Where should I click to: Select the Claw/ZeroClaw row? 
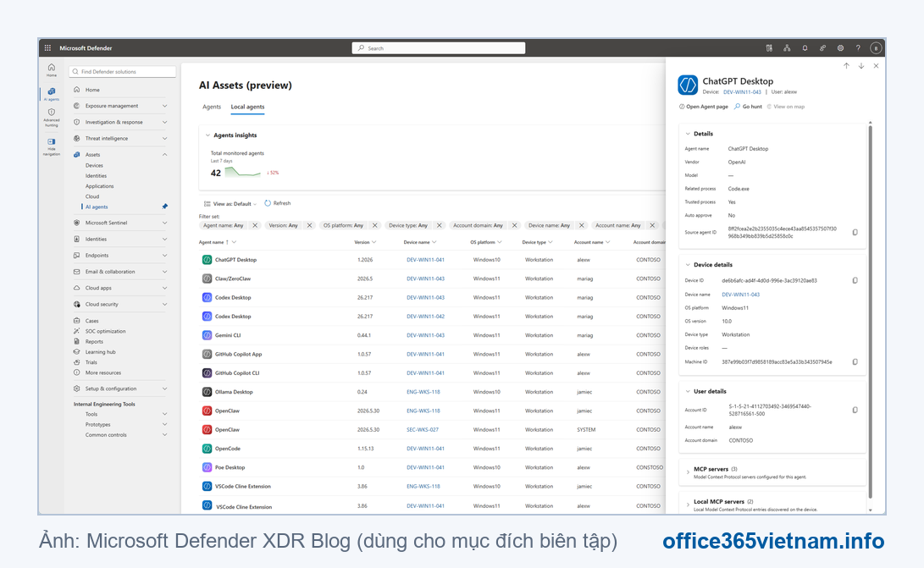tap(432, 278)
